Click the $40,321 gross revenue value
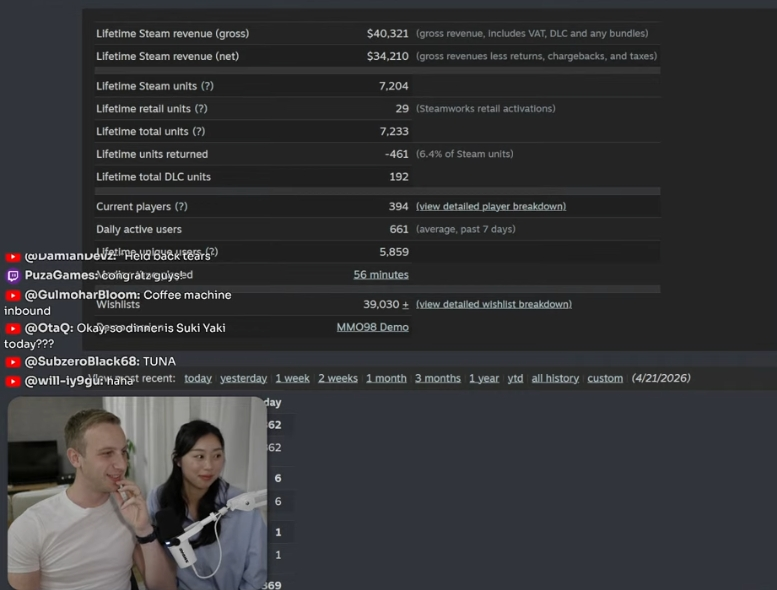777x590 pixels. [x=388, y=34]
